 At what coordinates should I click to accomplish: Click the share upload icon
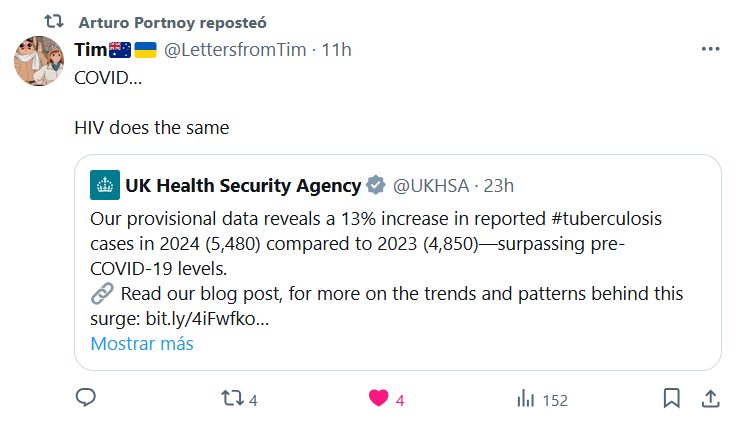click(x=709, y=398)
